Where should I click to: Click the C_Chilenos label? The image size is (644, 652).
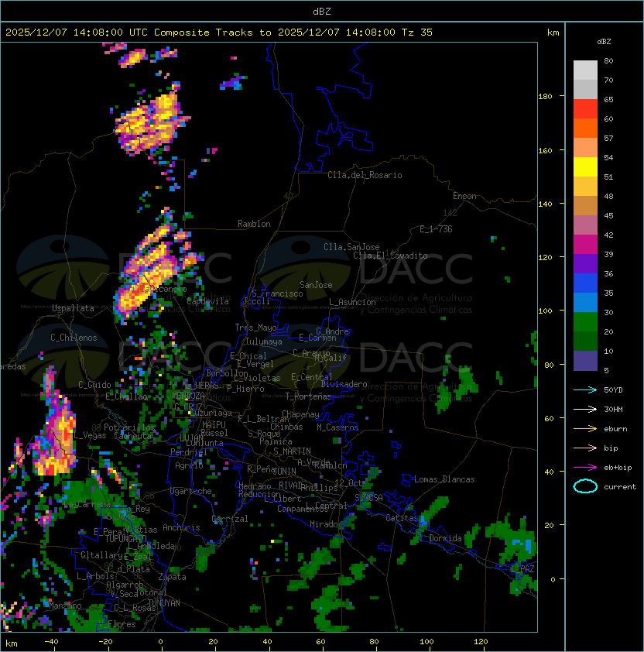74,338
